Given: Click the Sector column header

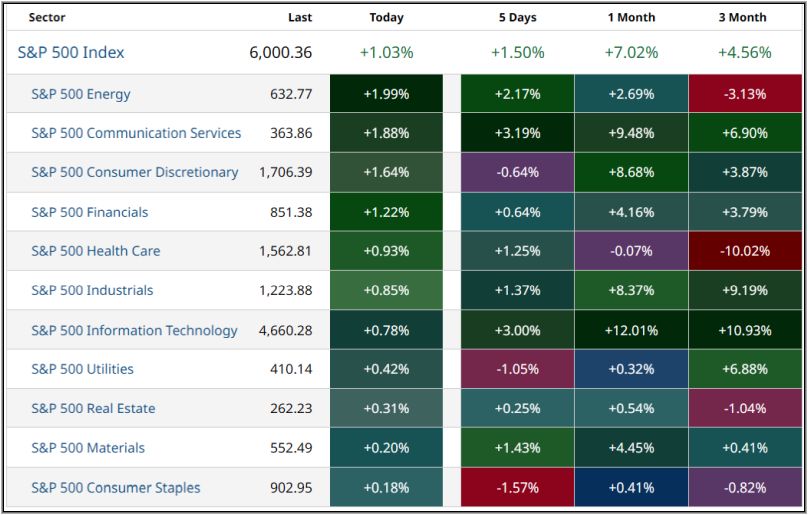Looking at the screenshot, I should tap(47, 17).
